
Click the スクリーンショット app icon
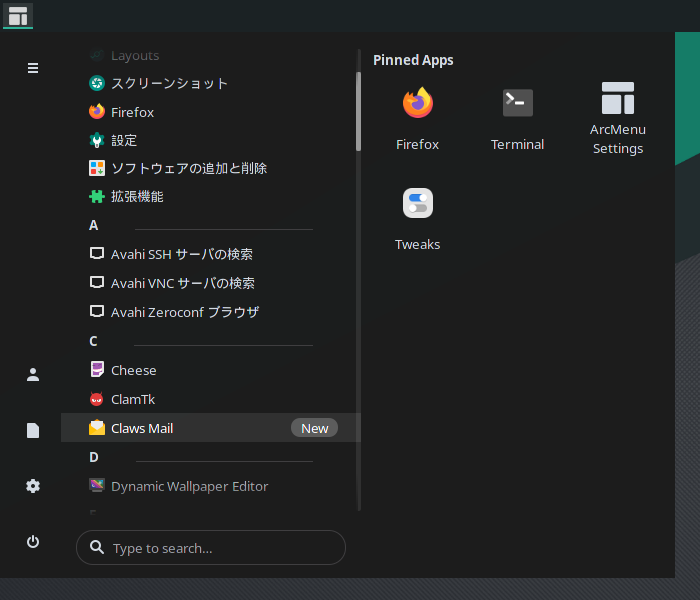click(x=97, y=83)
